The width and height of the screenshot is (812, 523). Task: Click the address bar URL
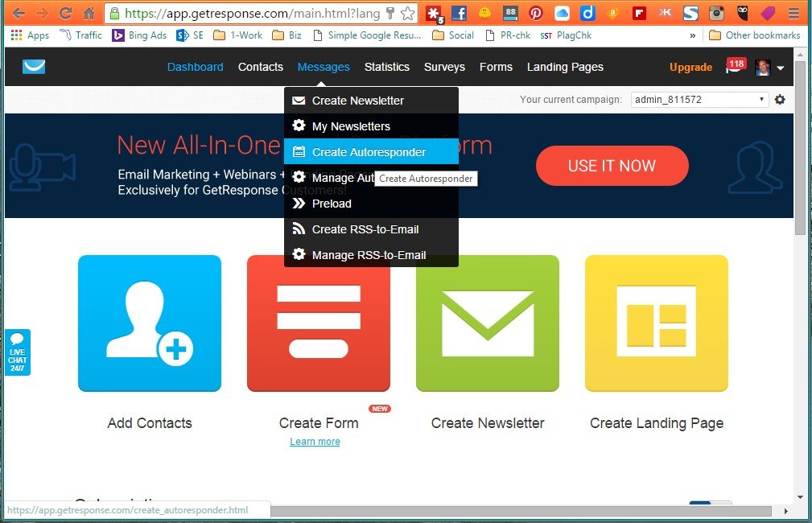click(252, 14)
